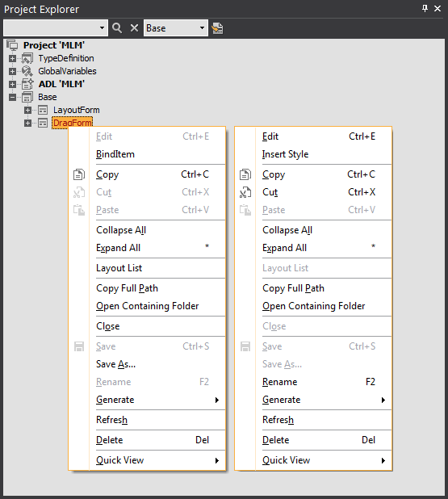
Task: Open the Base combo box dropdown
Action: tap(202, 28)
